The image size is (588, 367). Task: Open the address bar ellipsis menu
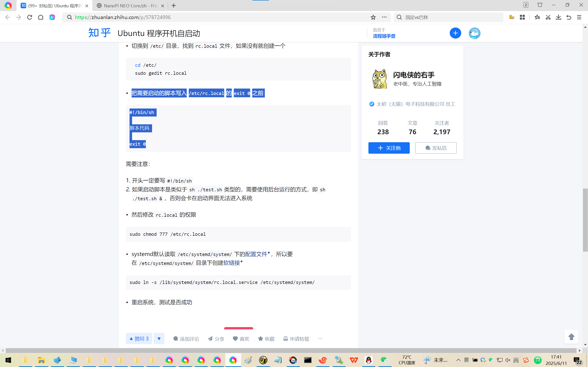[x=384, y=17]
